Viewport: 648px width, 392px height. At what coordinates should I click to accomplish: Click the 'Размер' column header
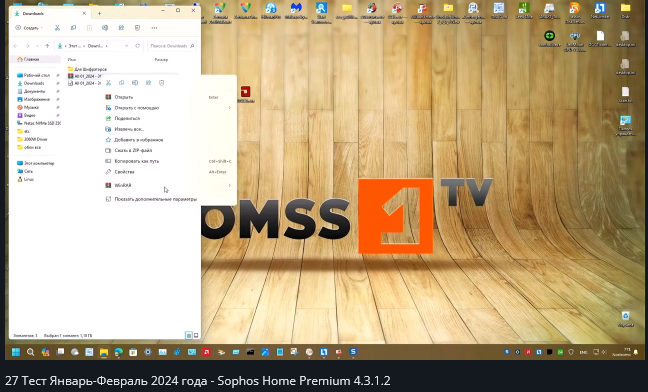(161, 59)
